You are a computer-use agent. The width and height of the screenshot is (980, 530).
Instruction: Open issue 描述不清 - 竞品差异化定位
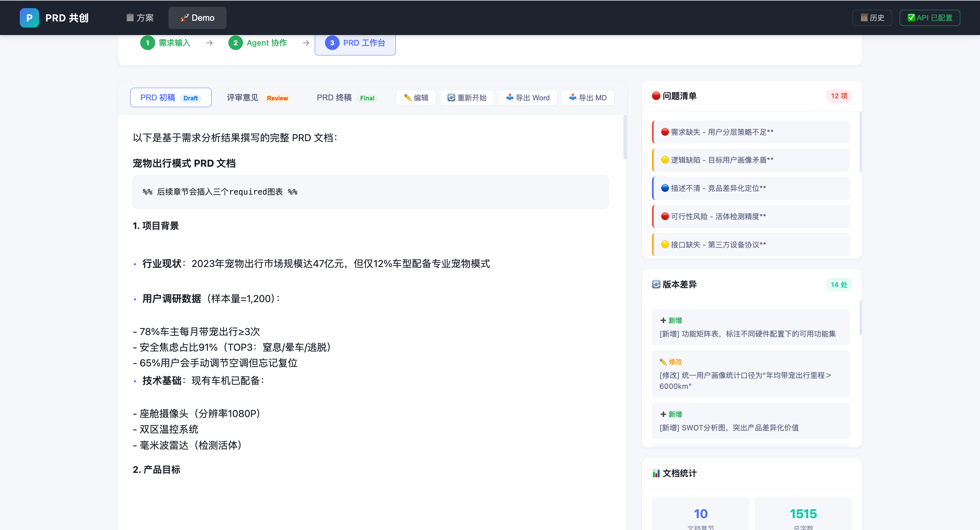tap(751, 188)
